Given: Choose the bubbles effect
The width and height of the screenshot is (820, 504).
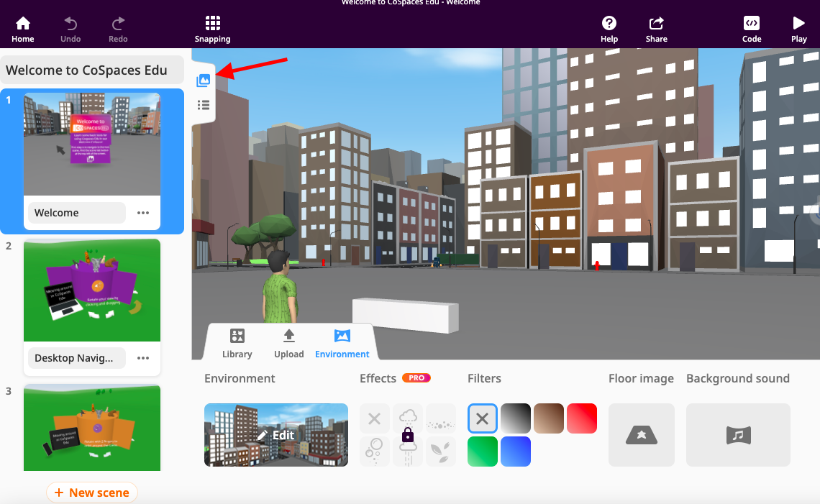Looking at the screenshot, I should [375, 452].
